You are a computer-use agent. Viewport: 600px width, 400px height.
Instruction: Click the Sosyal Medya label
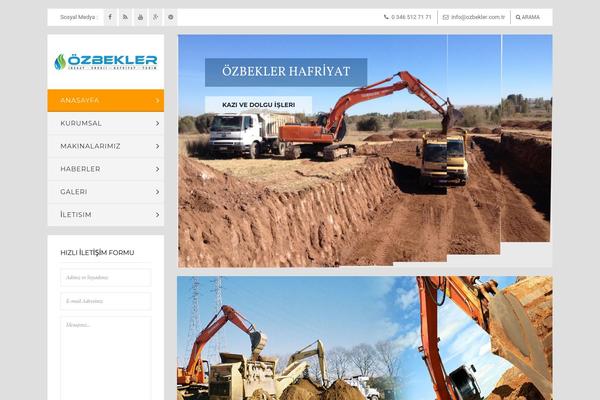pyautogui.click(x=79, y=17)
